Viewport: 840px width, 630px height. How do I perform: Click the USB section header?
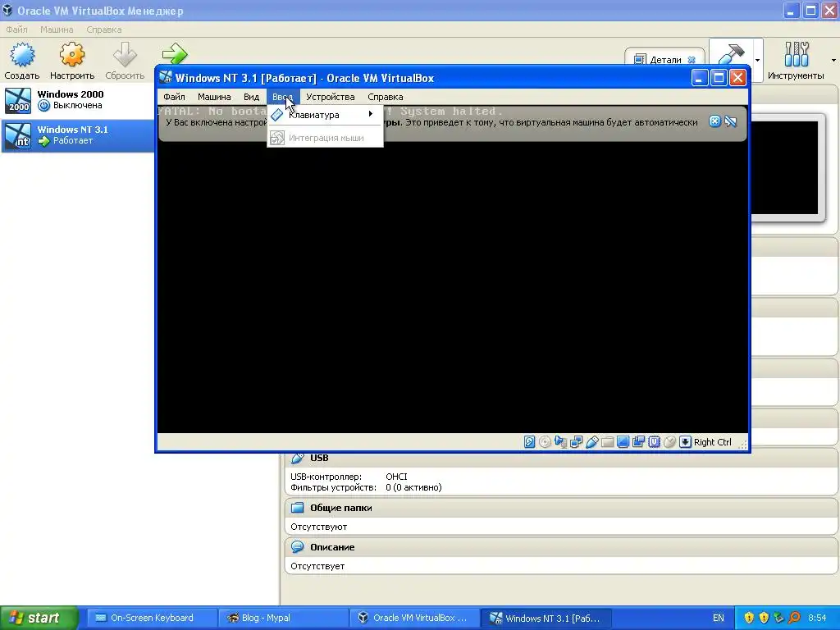point(561,459)
